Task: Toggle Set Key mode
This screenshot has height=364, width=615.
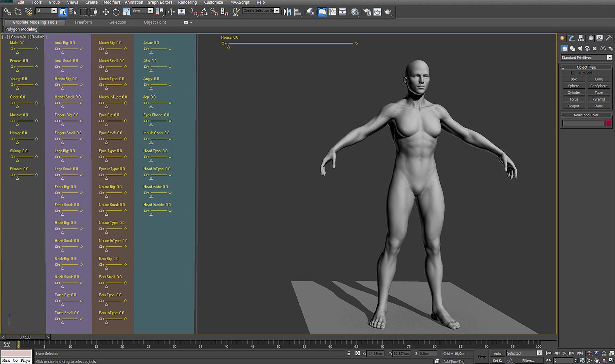Action: (x=497, y=361)
